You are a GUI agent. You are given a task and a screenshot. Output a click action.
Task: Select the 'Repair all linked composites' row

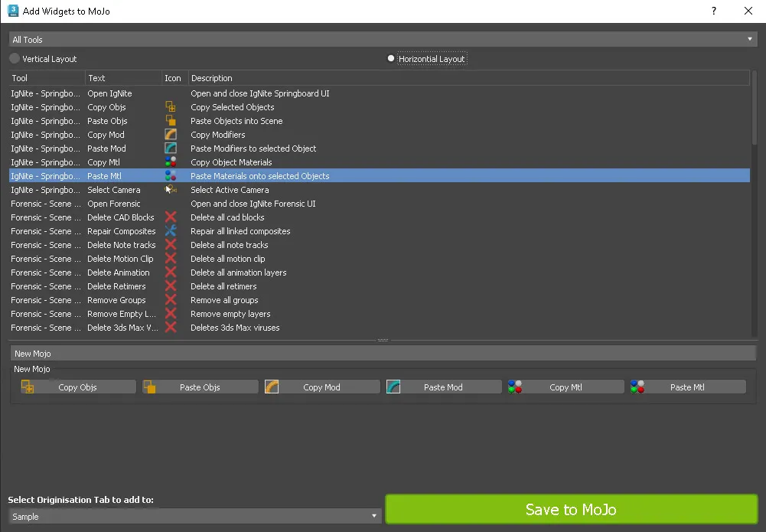click(379, 230)
